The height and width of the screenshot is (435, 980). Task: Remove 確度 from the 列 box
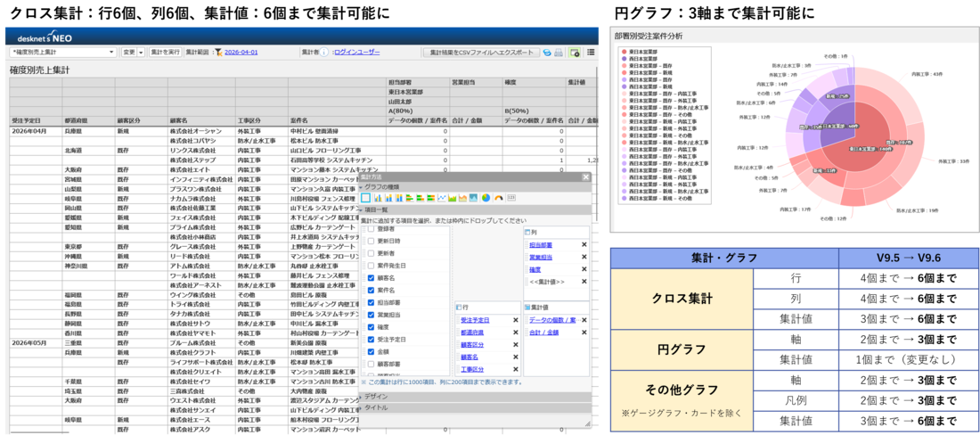(584, 268)
